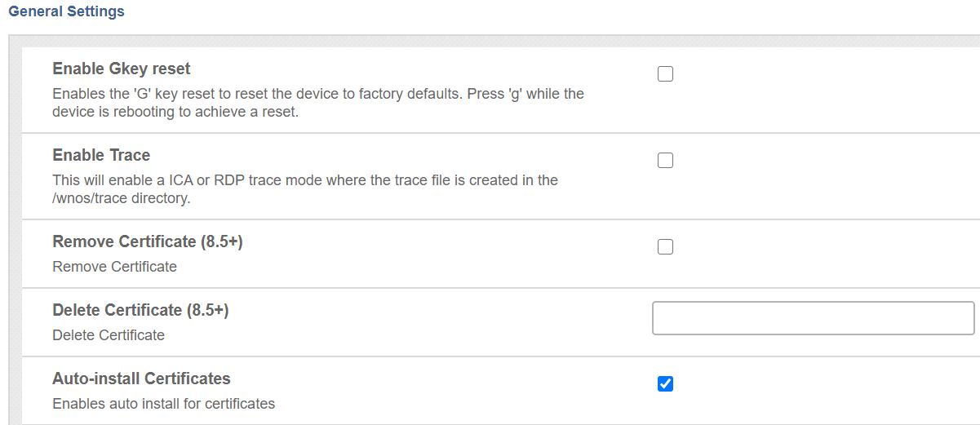980x425 pixels.
Task: Click the General Settings heading
Action: coord(66,12)
